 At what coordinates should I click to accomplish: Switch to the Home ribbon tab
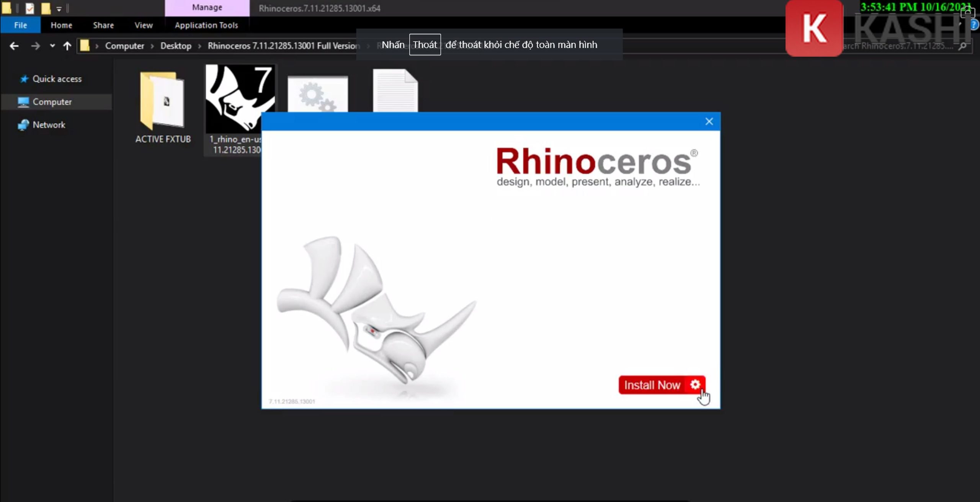coord(61,25)
